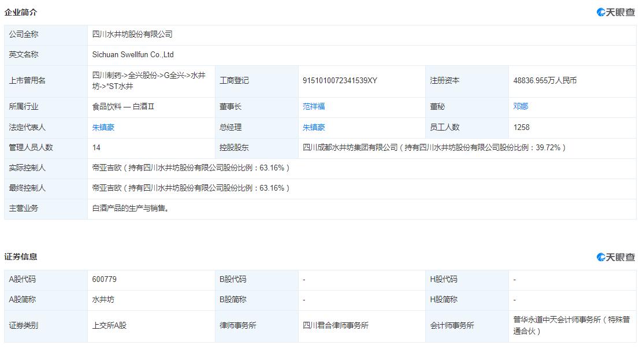643x364 pixels.
Task: Open chairman link 范祥福
Action: [x=314, y=106]
